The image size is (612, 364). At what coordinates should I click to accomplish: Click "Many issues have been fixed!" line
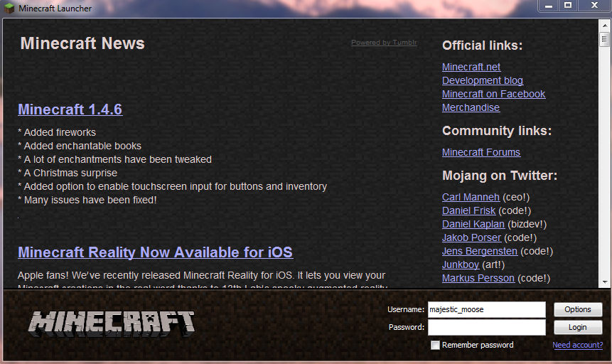pyautogui.click(x=87, y=200)
